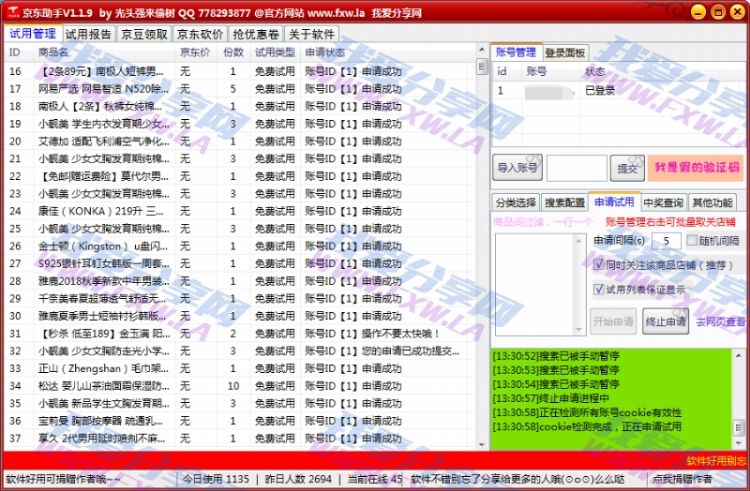Click 点我捐赠作者 in the status bar
This screenshot has width=750, height=491.
[683, 479]
